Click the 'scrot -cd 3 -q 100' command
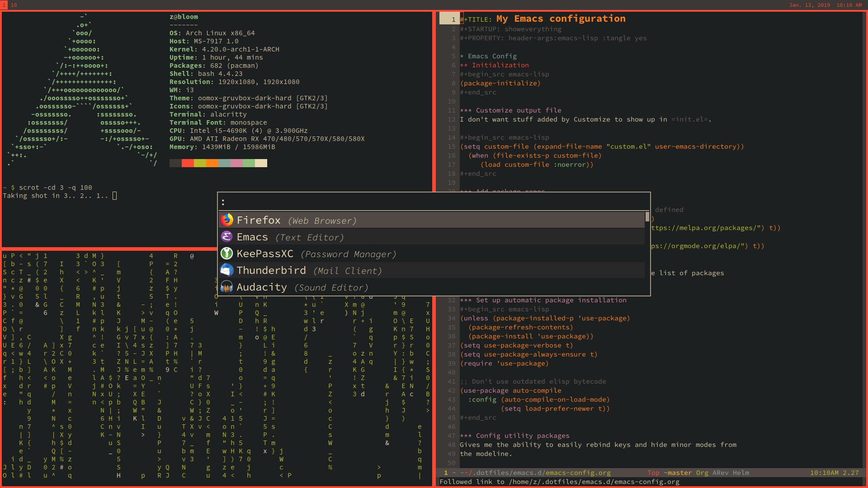 click(55, 188)
